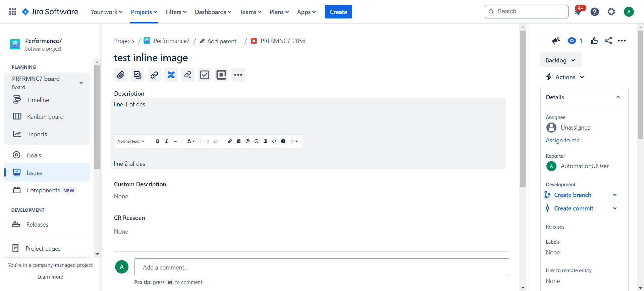Open insert plus dropdown in editor
The height and width of the screenshot is (291, 644).
pyautogui.click(x=294, y=141)
